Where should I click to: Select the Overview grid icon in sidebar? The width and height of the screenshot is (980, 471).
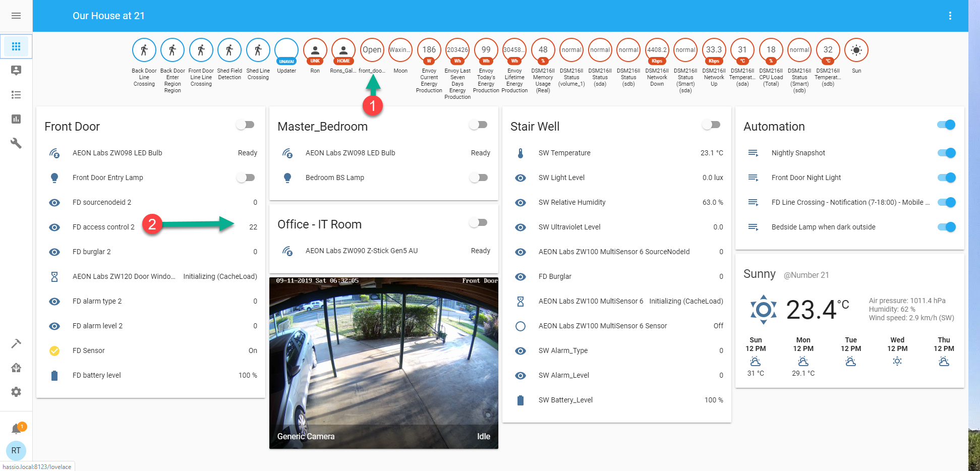[x=16, y=46]
